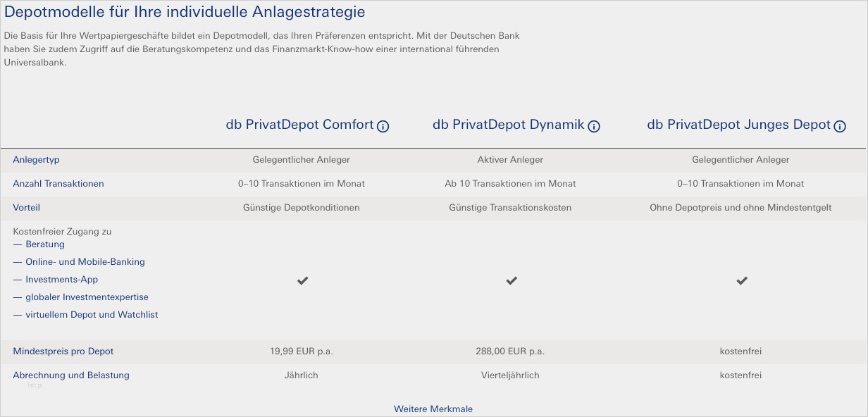Click '0–10 Transaktionen im Monat' under Comfort

click(x=302, y=184)
